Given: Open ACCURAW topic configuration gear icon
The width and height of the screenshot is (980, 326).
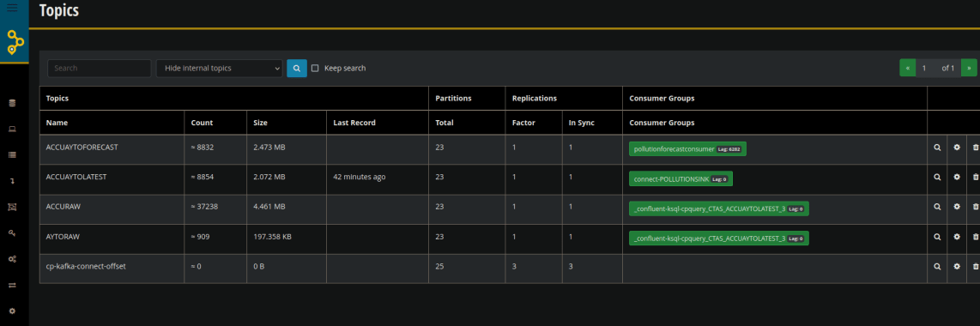Looking at the screenshot, I should point(956,206).
